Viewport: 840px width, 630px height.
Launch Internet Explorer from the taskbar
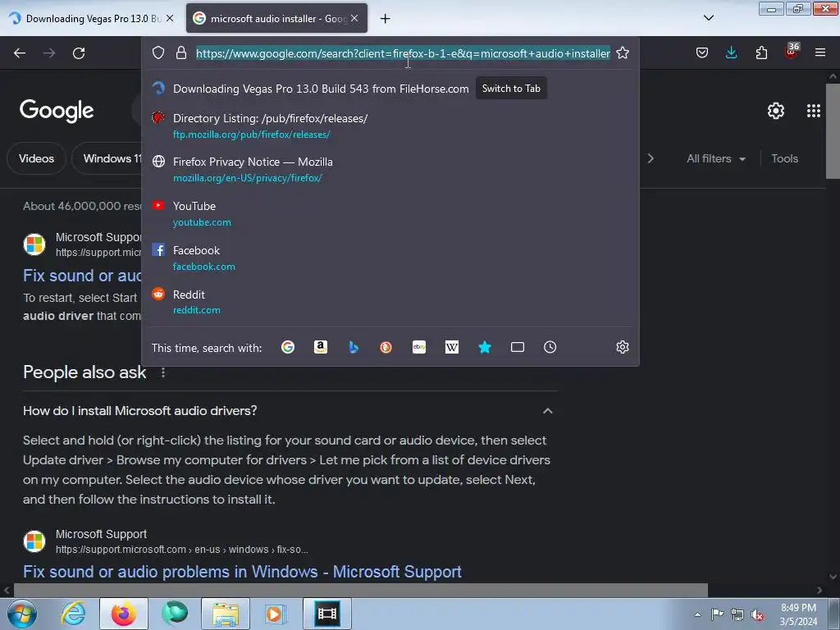(x=73, y=614)
